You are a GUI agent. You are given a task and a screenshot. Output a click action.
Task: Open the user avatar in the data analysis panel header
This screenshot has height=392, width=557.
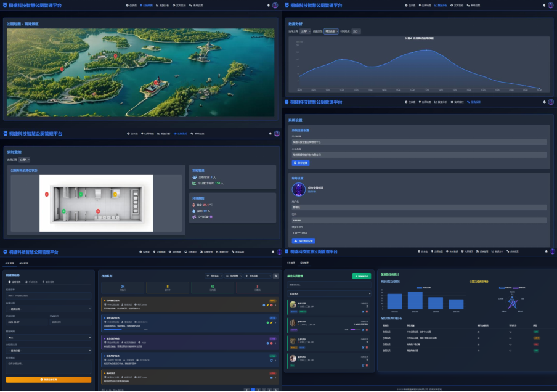click(551, 6)
